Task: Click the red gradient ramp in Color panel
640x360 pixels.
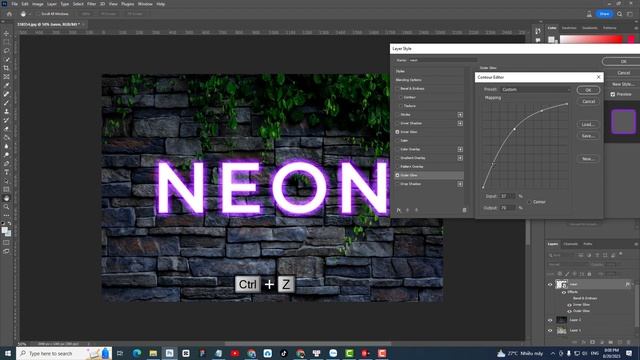Action: tap(591, 39)
